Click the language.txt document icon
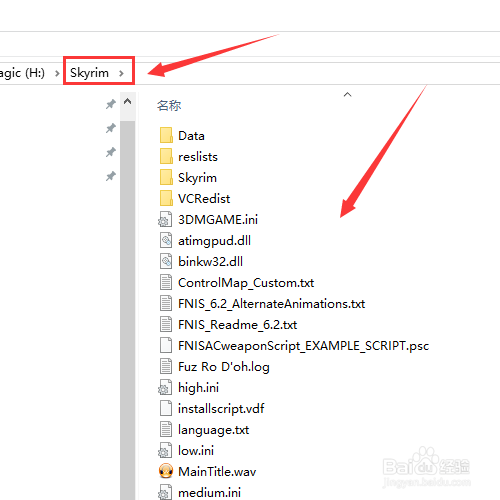 [x=166, y=430]
